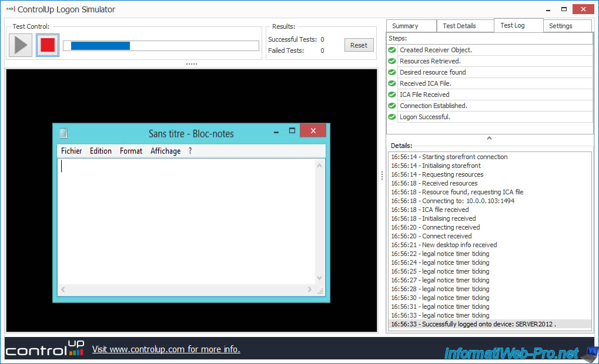Click the Bloc-notes notepad title bar icon
This screenshot has height=364, width=599.
64,133
